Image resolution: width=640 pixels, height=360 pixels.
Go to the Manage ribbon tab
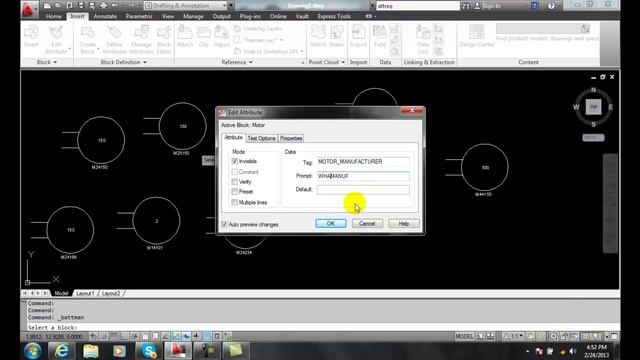[x=193, y=16]
